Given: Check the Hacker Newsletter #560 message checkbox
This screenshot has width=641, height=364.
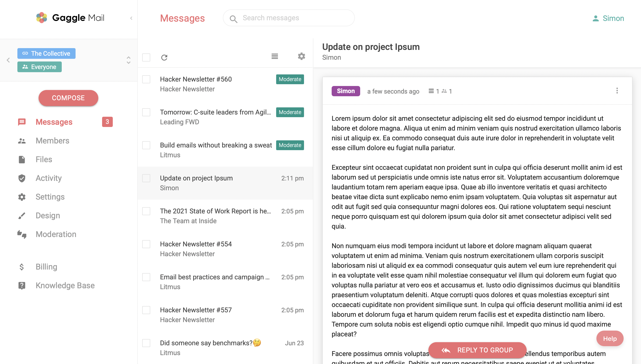Looking at the screenshot, I should click(146, 79).
